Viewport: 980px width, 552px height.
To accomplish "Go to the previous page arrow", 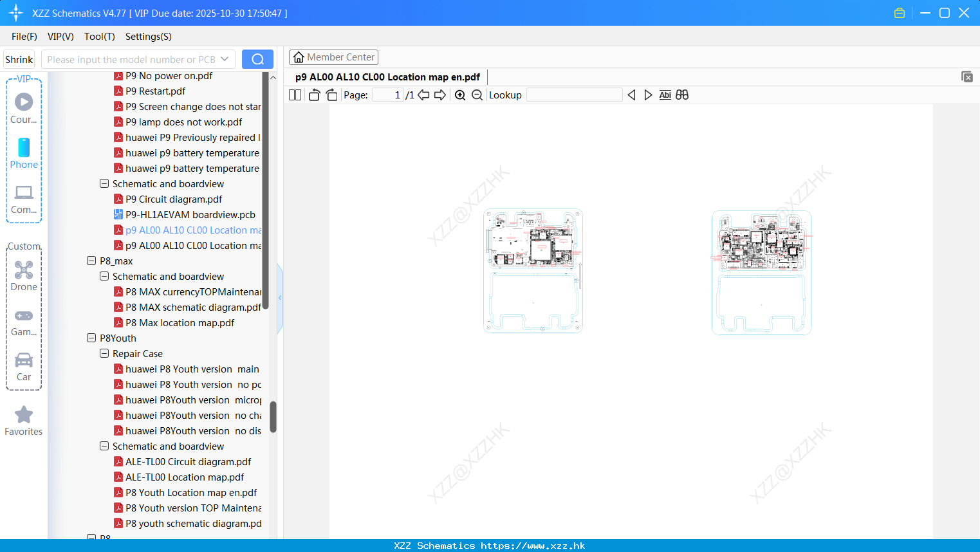I will pyautogui.click(x=423, y=95).
